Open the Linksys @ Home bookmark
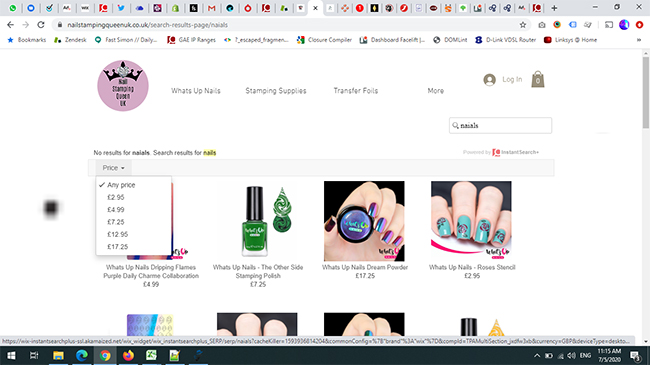650x365 pixels. pyautogui.click(x=570, y=40)
